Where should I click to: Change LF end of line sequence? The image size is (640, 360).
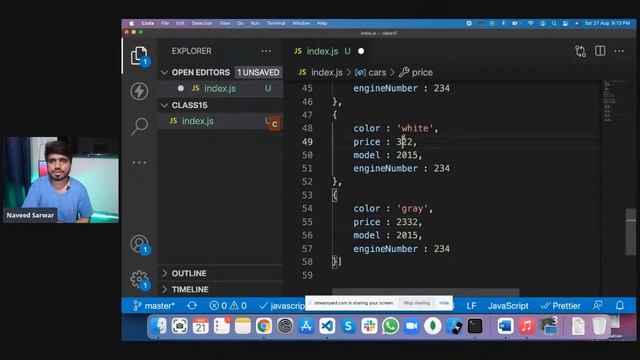(471, 306)
